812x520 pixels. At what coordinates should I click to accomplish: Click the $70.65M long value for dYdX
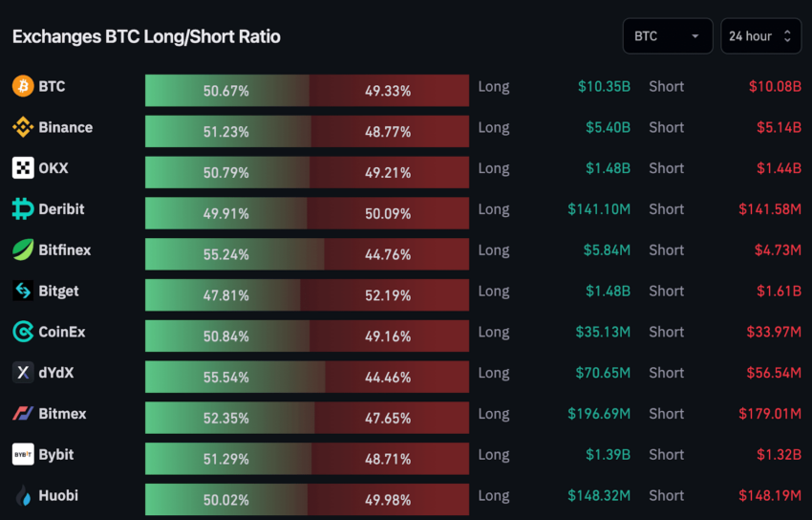(x=604, y=373)
